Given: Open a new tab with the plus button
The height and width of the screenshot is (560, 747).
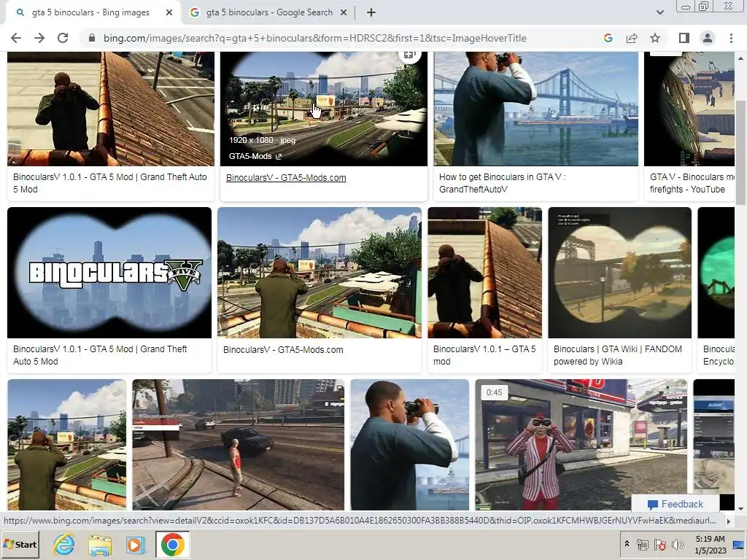Looking at the screenshot, I should coord(371,13).
